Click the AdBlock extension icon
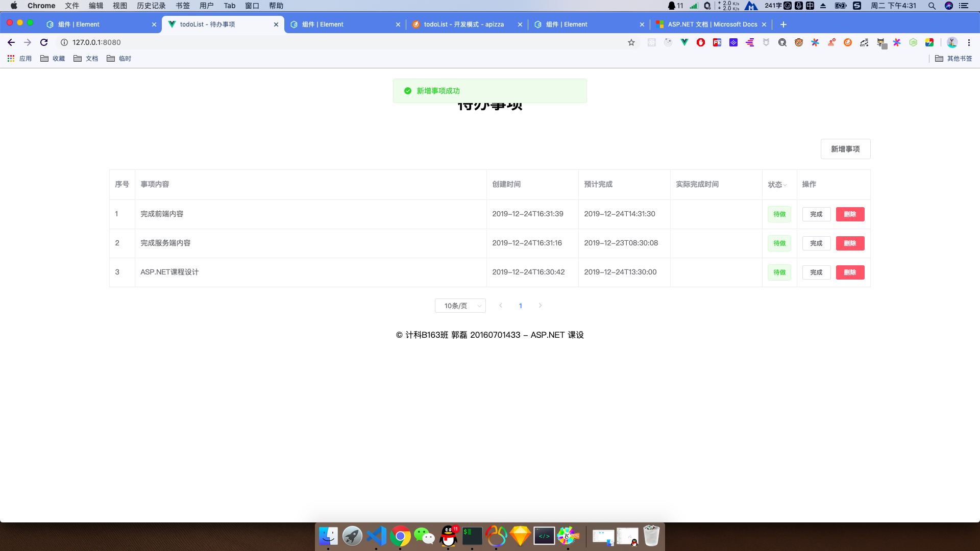The image size is (980, 551). (x=700, y=42)
